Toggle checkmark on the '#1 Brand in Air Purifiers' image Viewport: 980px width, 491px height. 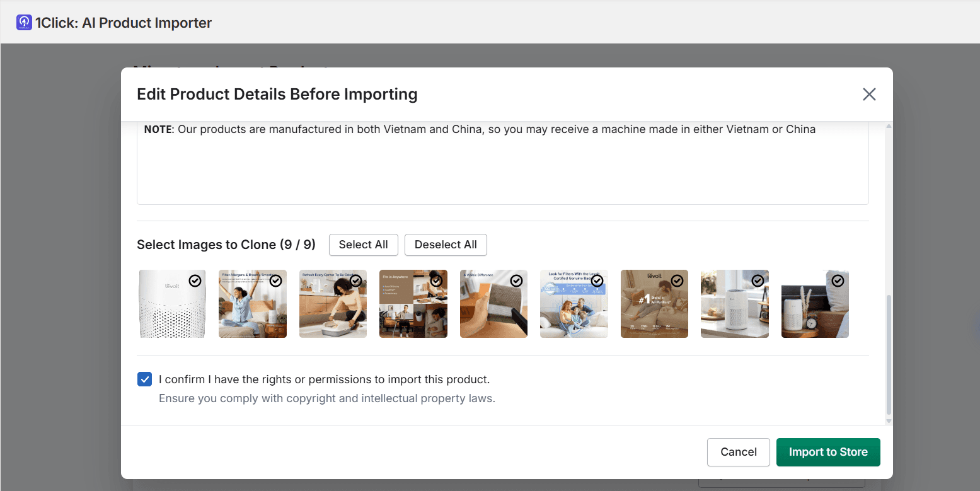click(x=677, y=281)
